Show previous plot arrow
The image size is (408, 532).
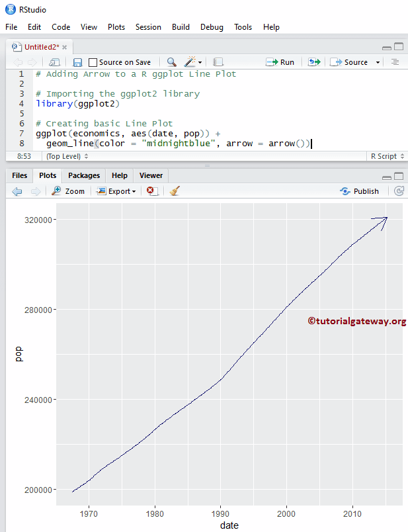[17, 191]
